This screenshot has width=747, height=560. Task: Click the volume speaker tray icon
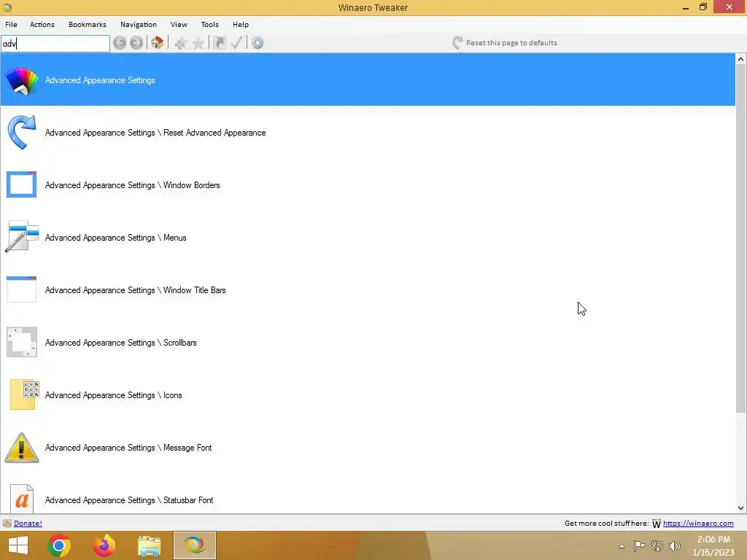[x=675, y=546]
